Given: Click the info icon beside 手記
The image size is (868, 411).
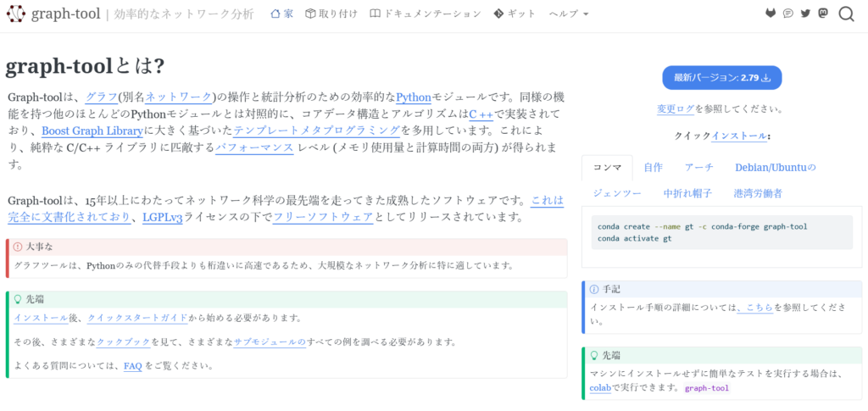Looking at the screenshot, I should [x=594, y=289].
